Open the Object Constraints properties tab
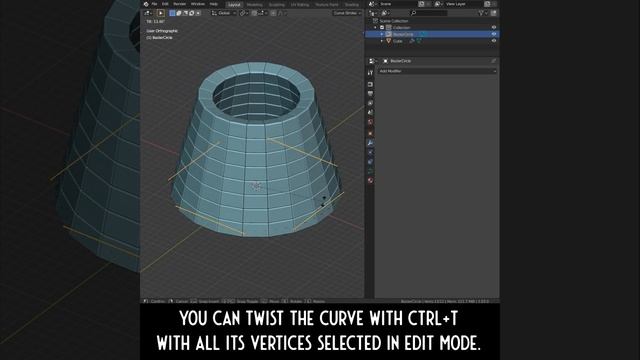Viewport: 640px width, 360px height. 370,162
